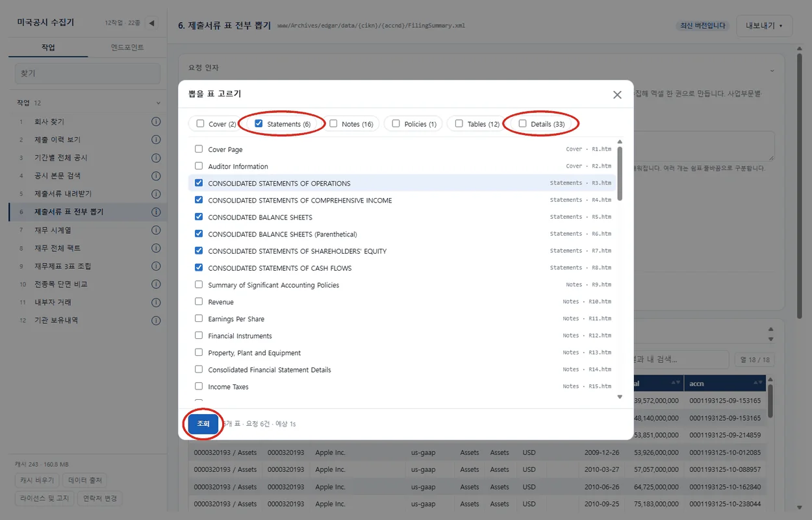Show info icon on 제출서류 표 전부 뽑기 row
The image size is (812, 520).
pyautogui.click(x=156, y=212)
